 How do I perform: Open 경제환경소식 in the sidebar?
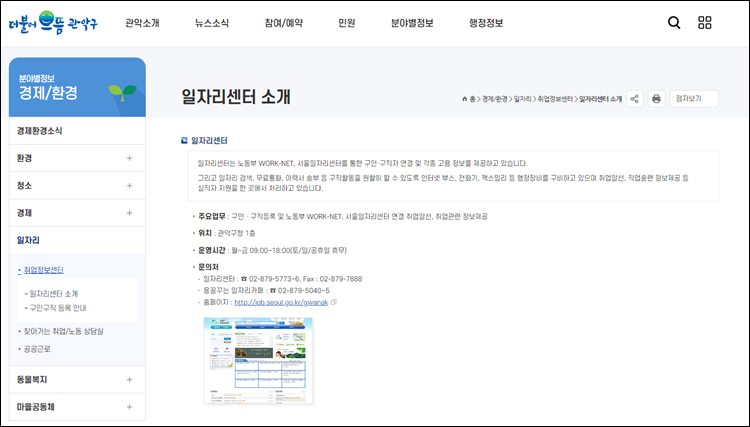[x=77, y=131]
